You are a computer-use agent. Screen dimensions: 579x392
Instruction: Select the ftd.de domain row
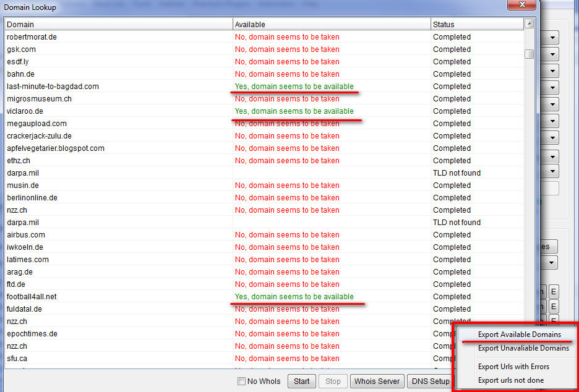click(264, 284)
